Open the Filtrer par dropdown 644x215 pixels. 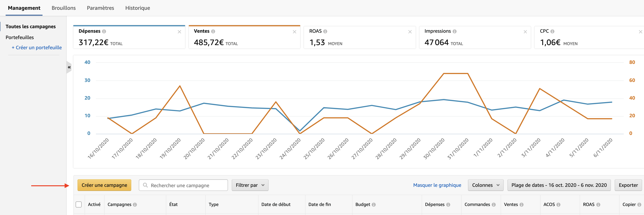(250, 185)
